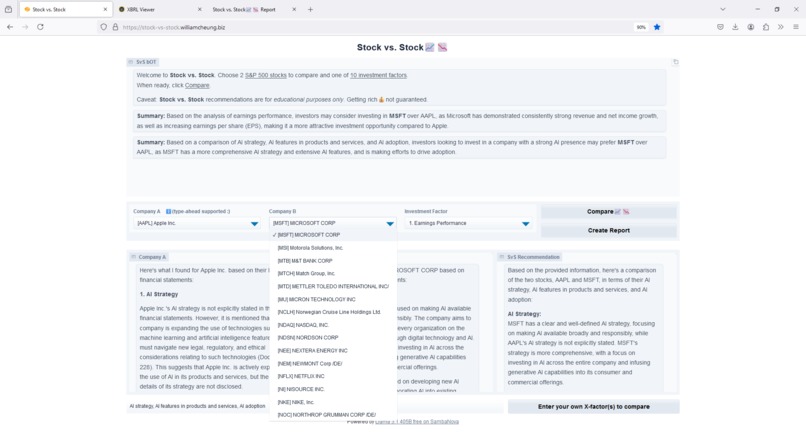
Task: Click the SvS Recommendation panel label
Action: 529,257
